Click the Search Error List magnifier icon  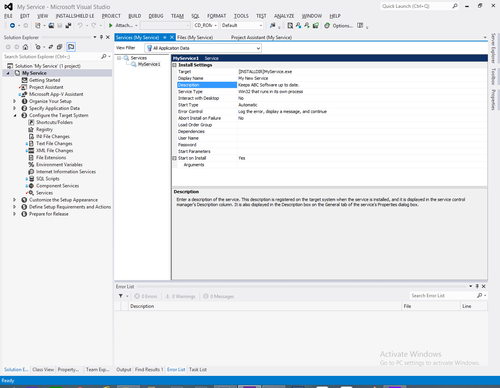[480, 295]
